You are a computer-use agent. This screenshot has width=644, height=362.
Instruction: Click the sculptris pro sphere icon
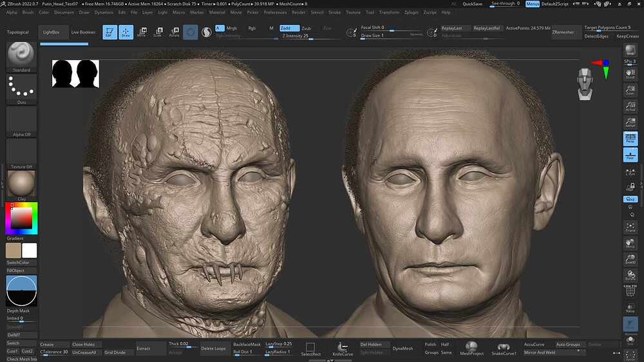[x=207, y=32]
